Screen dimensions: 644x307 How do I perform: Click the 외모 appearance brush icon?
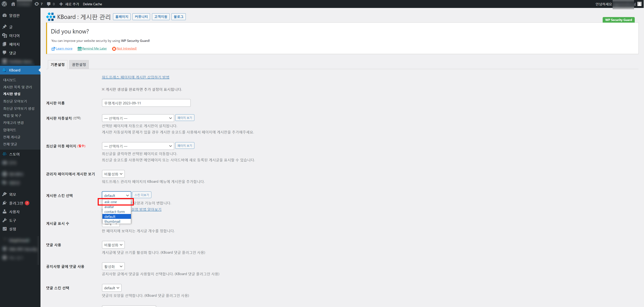[5, 194]
